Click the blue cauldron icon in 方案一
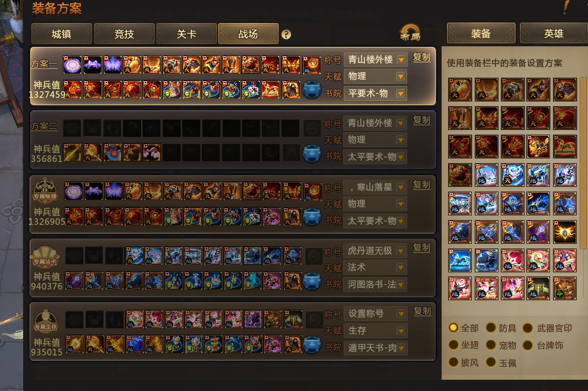This screenshot has height=391, width=588. (x=312, y=90)
